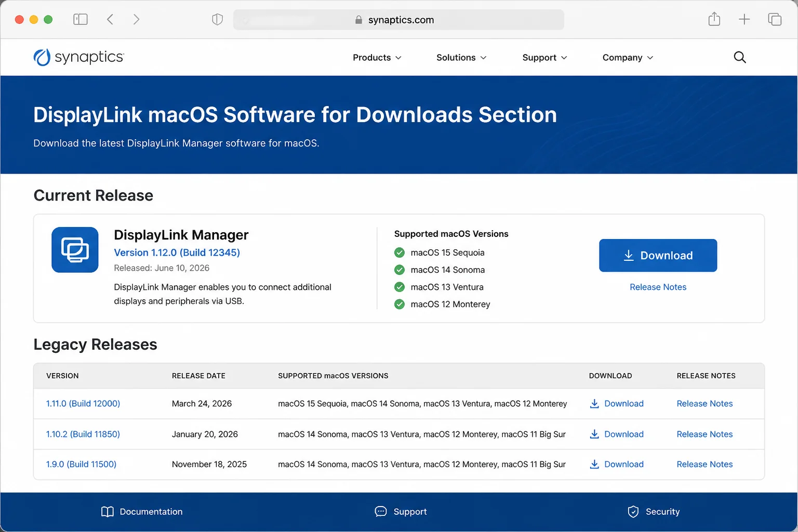Click the Synaptics logo
This screenshot has height=532, width=798.
coord(78,57)
